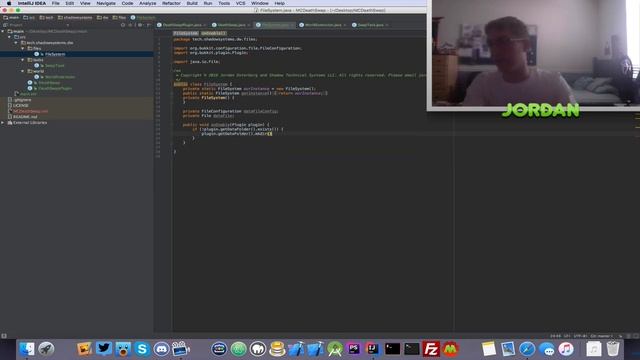Image resolution: width=640 pixels, height=360 pixels.
Task: Collapse the tasks package arrow
Action: tap(22, 60)
